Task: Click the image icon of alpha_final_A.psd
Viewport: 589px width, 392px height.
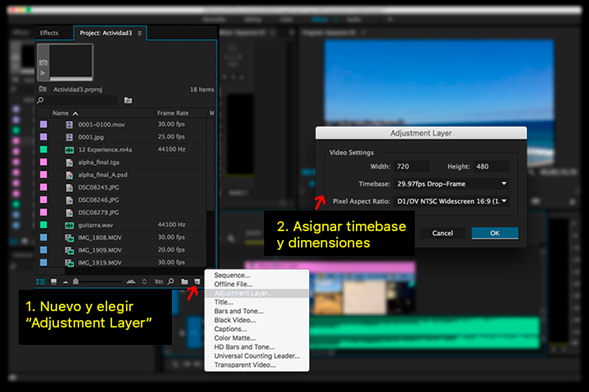Action: (x=69, y=175)
